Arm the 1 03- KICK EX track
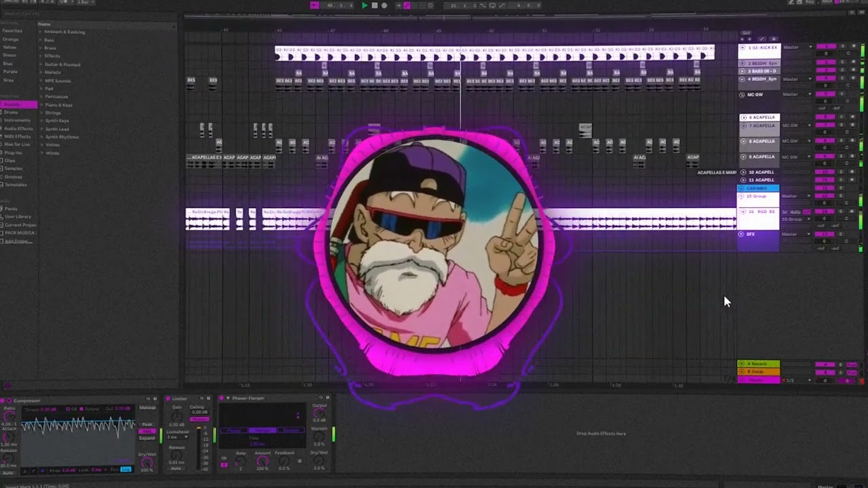The image size is (868, 488). (x=854, y=46)
